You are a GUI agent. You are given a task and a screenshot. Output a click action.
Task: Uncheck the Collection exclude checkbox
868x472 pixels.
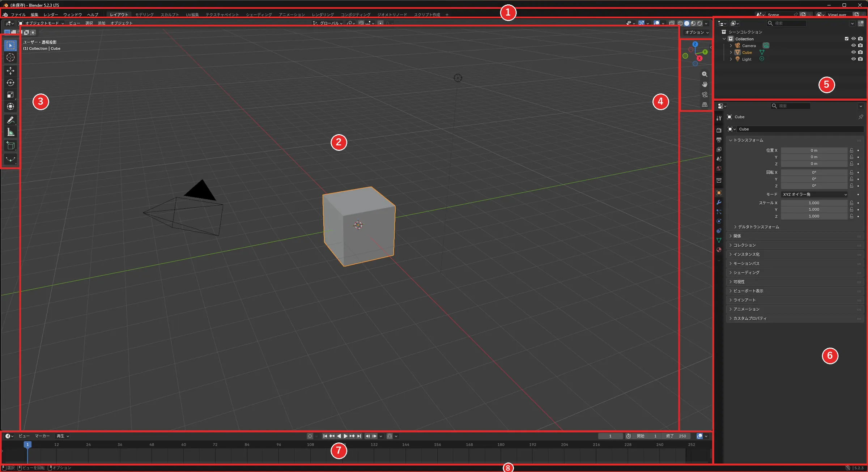point(847,39)
